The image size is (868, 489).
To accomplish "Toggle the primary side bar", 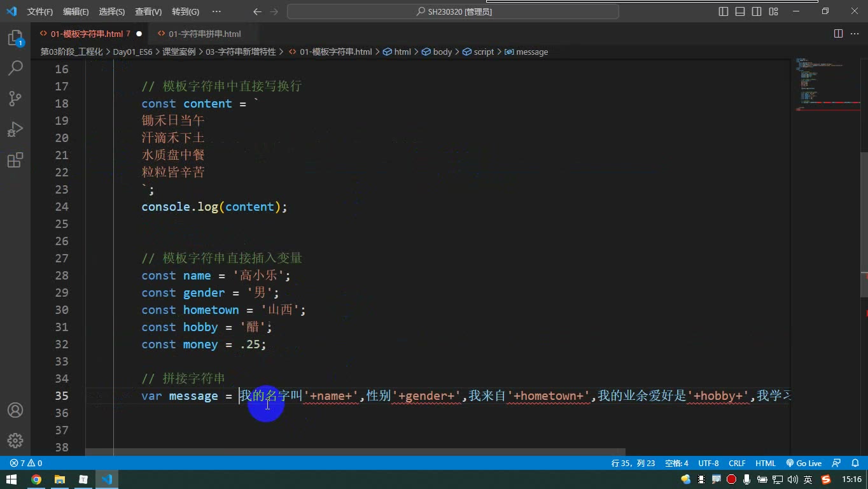I will click(x=724, y=11).
